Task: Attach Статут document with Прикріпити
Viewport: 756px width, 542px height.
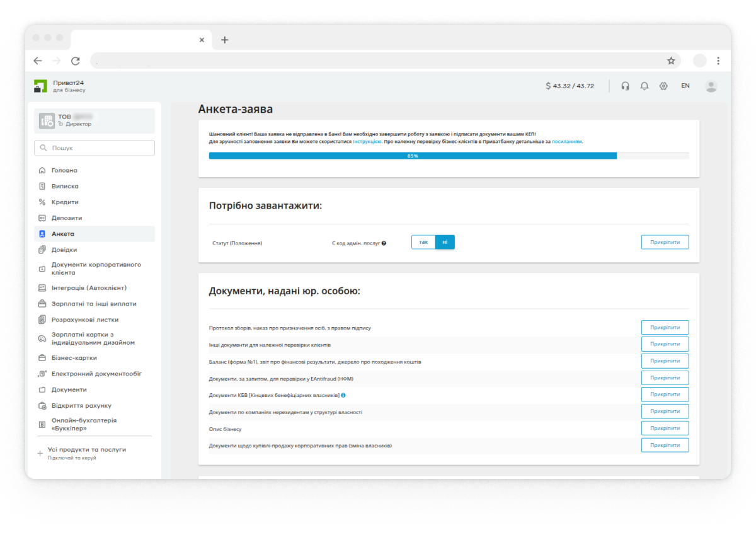Action: (x=665, y=242)
